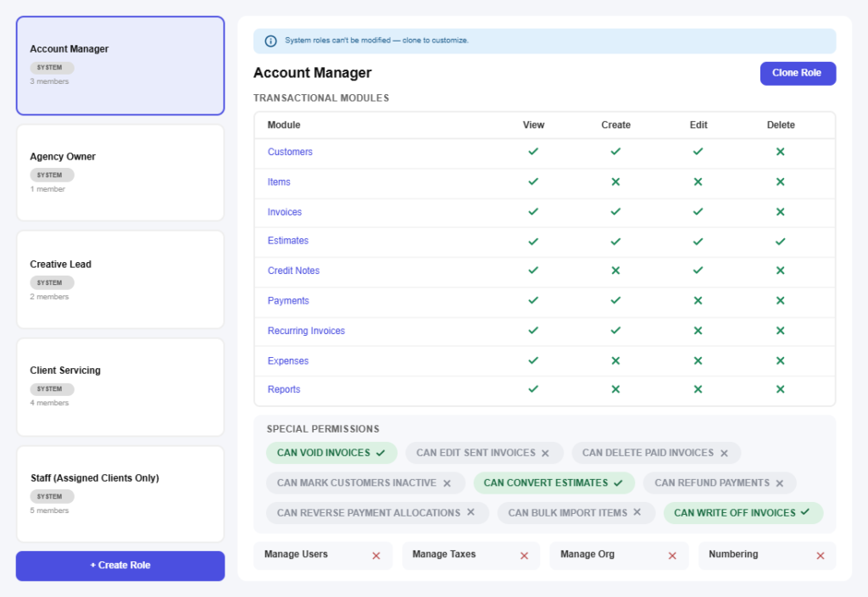Image resolution: width=868 pixels, height=597 pixels.
Task: Open the Payments module link
Action: point(288,301)
